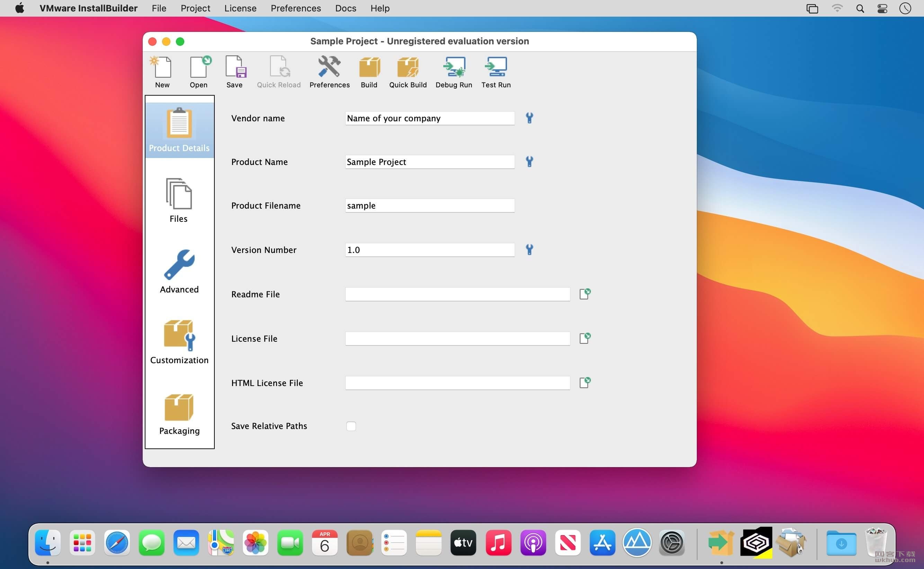924x569 pixels.
Task: Open FaceTime from the Dock
Action: (x=290, y=543)
